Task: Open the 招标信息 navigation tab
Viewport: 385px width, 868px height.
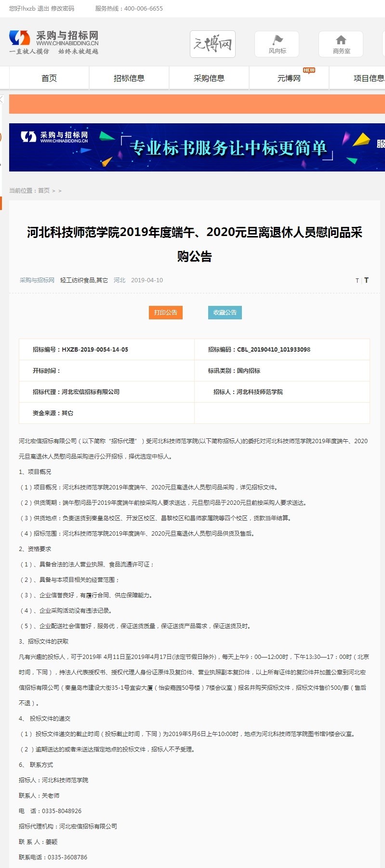Action: (129, 78)
